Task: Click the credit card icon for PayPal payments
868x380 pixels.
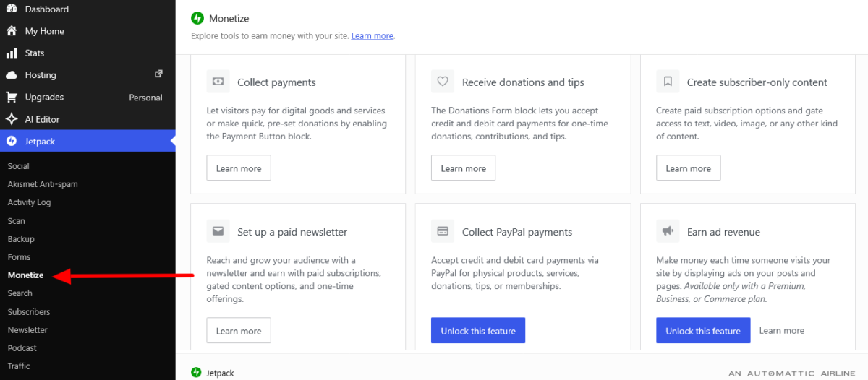Action: (443, 231)
